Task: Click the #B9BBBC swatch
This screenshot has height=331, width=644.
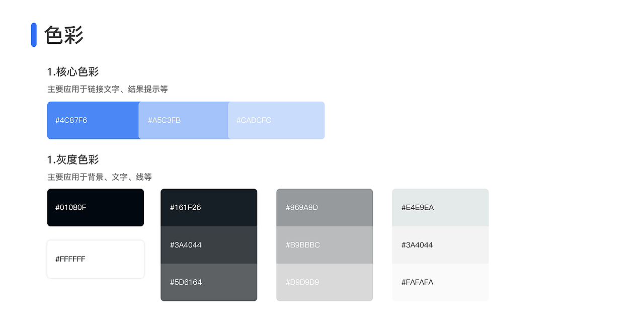Action: coord(325,245)
